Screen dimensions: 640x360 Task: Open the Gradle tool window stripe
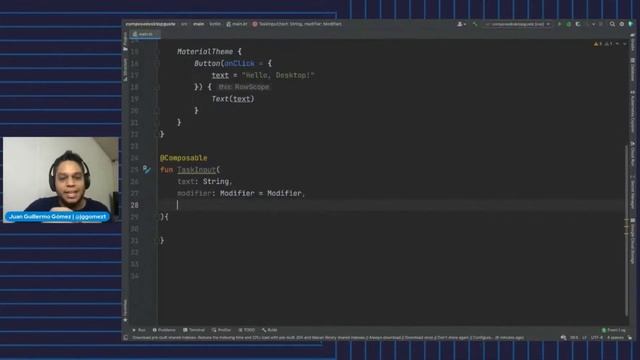tap(633, 42)
